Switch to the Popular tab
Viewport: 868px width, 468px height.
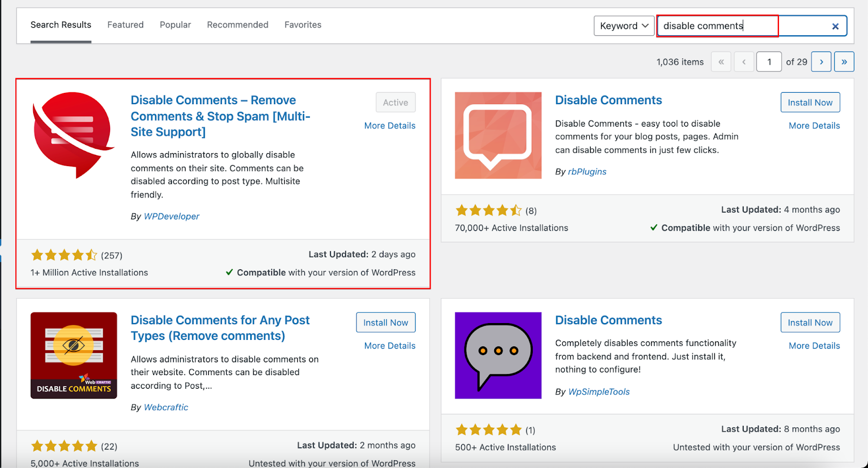tap(175, 25)
